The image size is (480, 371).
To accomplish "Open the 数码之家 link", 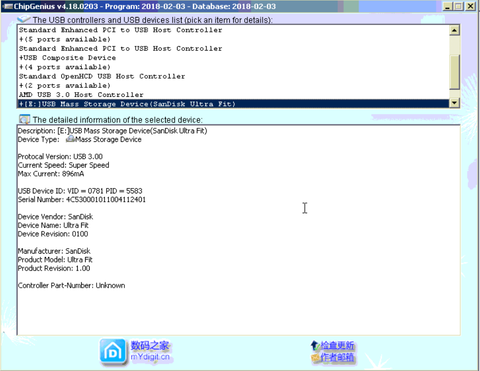I will tap(150, 345).
